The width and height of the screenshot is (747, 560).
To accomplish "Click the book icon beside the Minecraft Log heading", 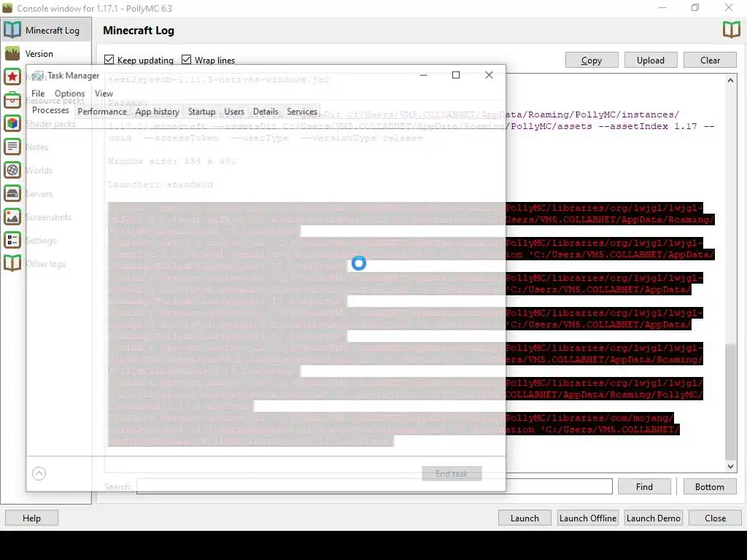I will pyautogui.click(x=731, y=30).
